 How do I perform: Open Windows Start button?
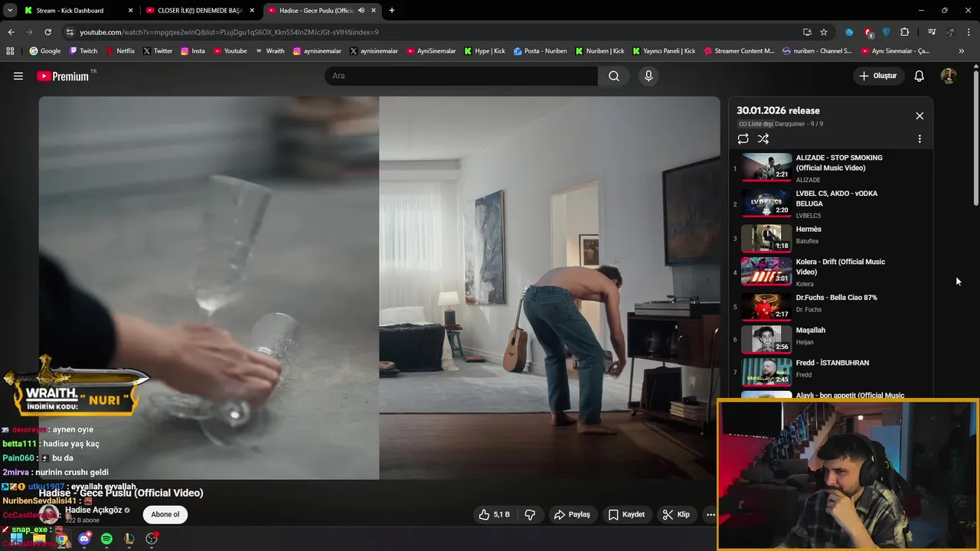[x=16, y=539]
